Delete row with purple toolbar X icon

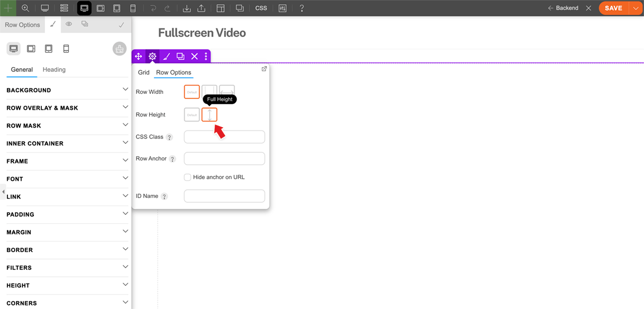[194, 56]
